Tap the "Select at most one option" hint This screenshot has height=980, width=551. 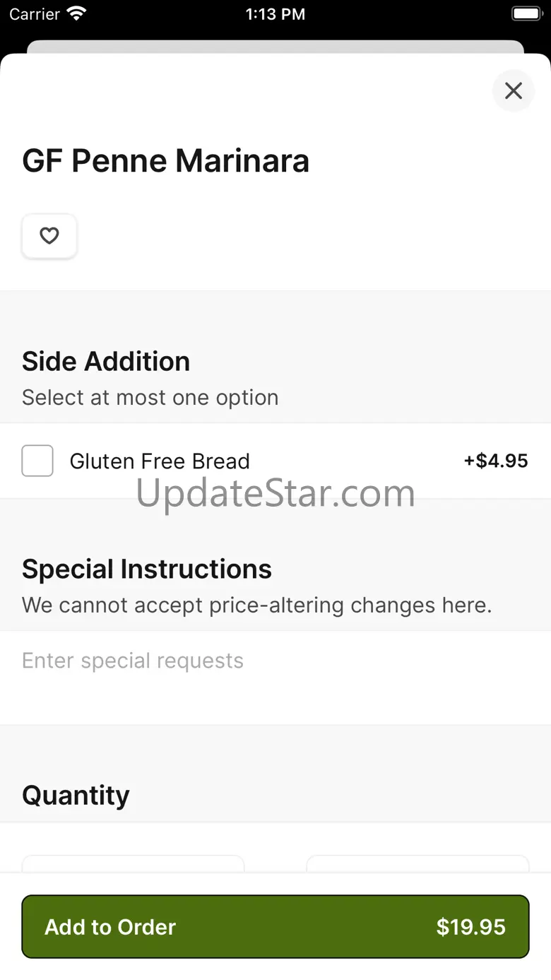point(150,398)
